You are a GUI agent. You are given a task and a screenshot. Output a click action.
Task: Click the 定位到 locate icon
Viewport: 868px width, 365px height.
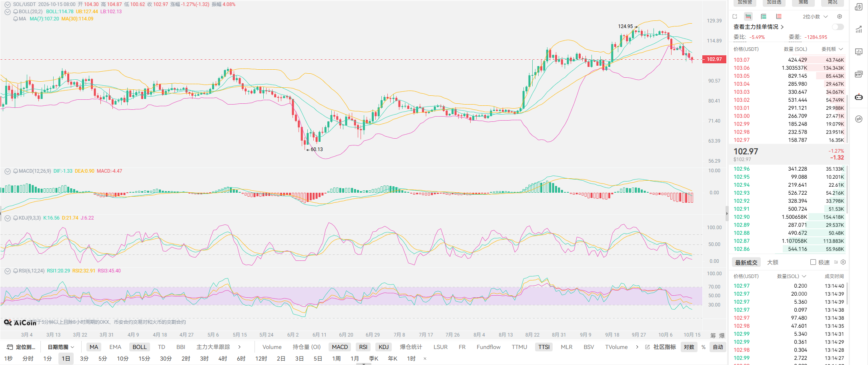(x=10, y=347)
